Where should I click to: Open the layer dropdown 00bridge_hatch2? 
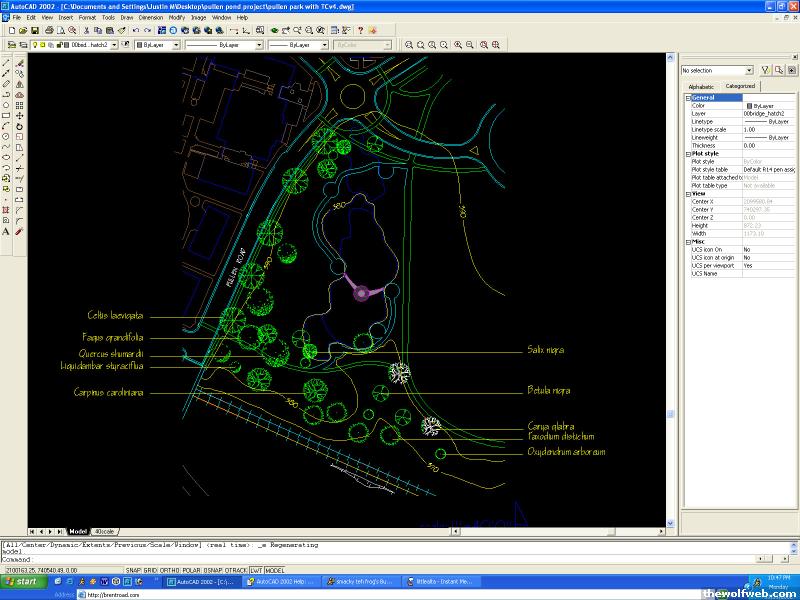(x=112, y=45)
